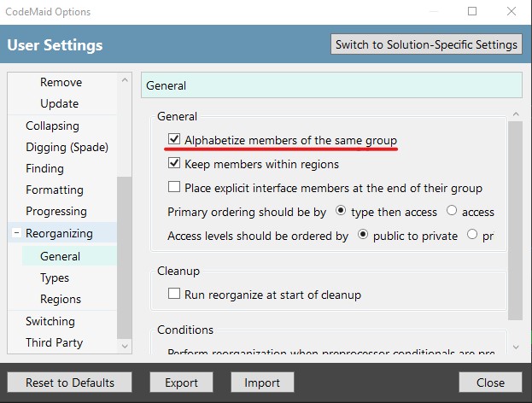The width and height of the screenshot is (532, 403).
Task: Click the 'Cleanup' group label
Action: (x=178, y=271)
